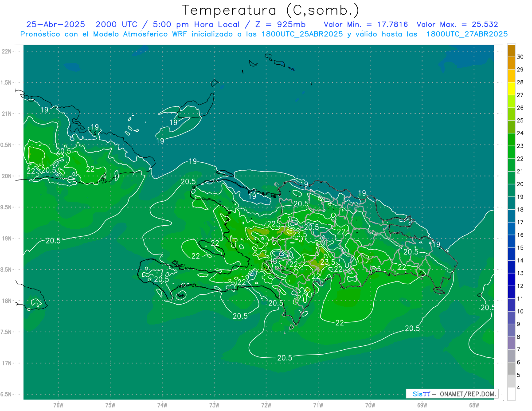Click the "14" value on the color scale
Image resolution: width=532 pixels, height=411 pixels.
click(521, 260)
